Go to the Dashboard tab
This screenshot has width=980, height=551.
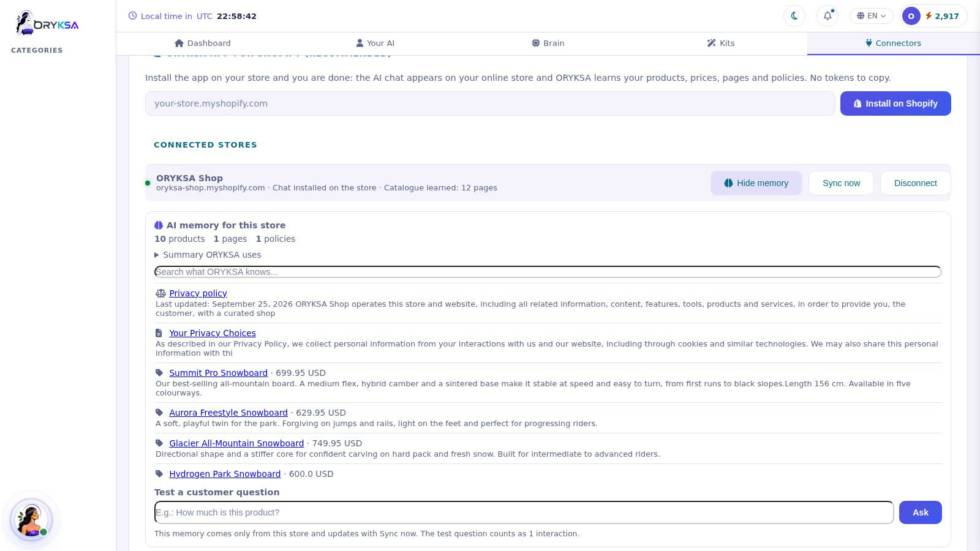(203, 43)
